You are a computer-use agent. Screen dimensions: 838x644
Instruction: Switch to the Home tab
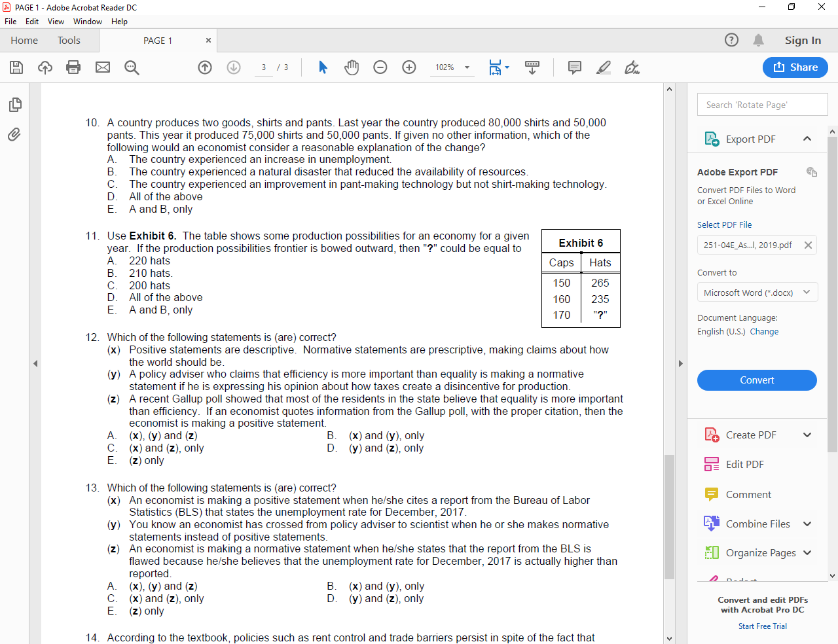click(24, 40)
